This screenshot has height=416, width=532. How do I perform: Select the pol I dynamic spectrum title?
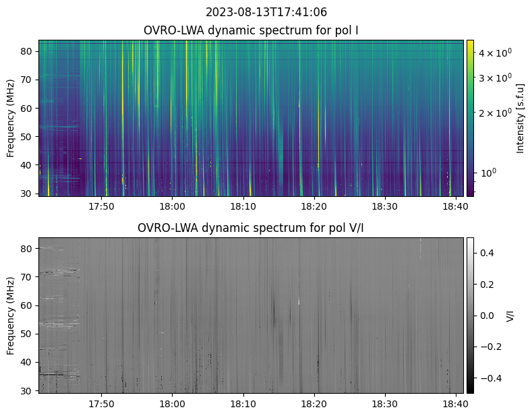[252, 30]
